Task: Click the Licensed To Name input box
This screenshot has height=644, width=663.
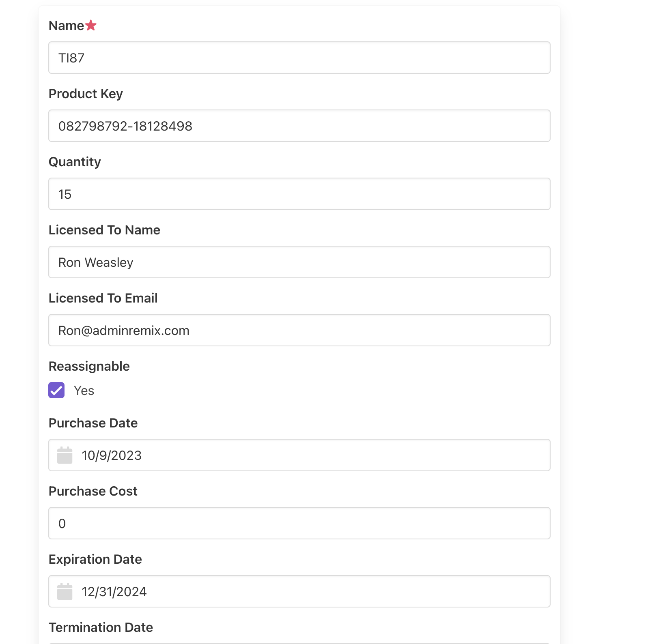Action: tap(299, 262)
